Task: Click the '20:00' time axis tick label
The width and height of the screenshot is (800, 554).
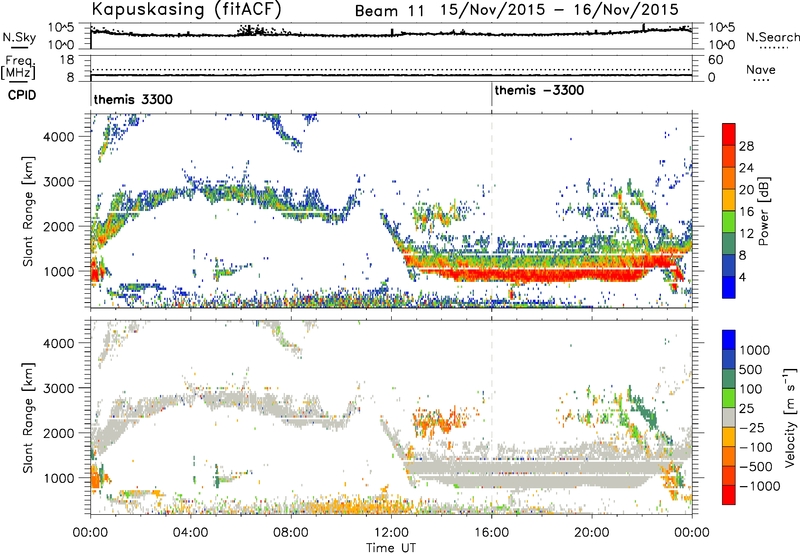Action: click(591, 533)
